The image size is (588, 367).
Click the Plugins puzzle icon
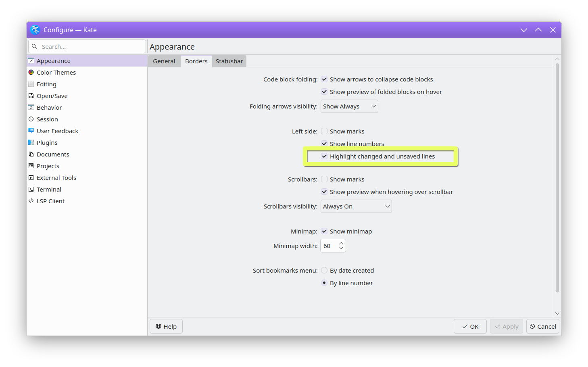pos(31,142)
